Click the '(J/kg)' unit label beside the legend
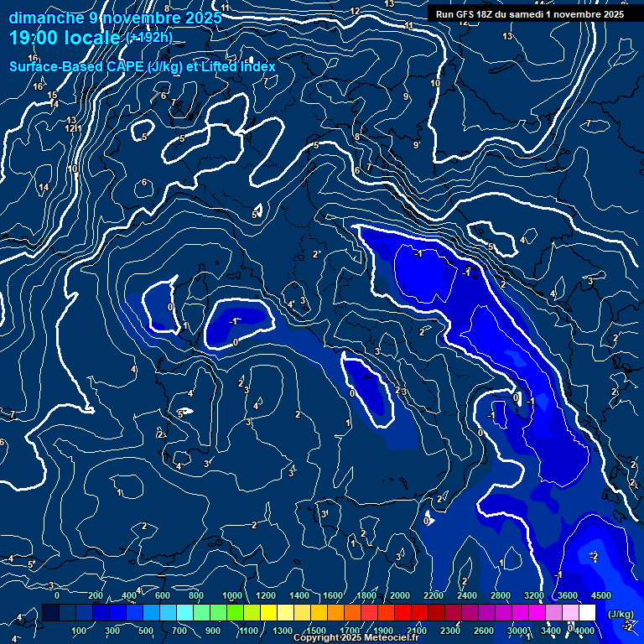The height and width of the screenshot is (644, 644). [621, 614]
